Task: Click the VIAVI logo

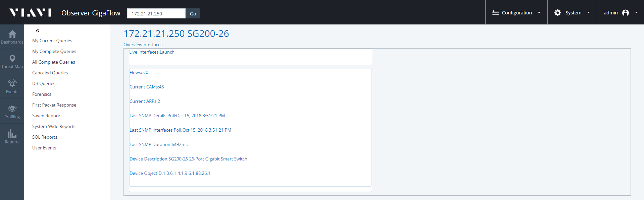Action: [31, 13]
